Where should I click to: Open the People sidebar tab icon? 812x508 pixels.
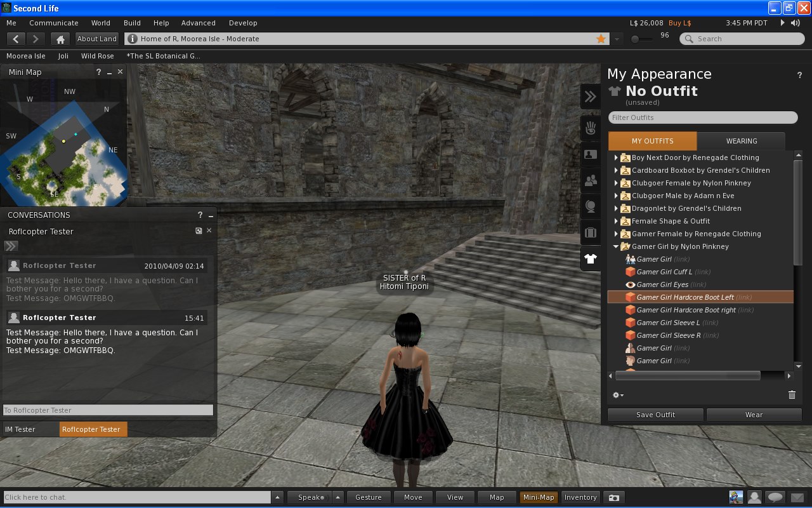coord(591,181)
